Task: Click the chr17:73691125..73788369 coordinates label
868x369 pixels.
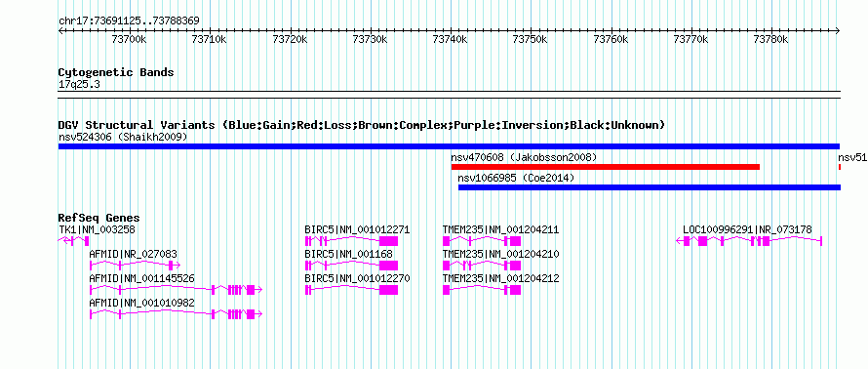Action: [129, 21]
